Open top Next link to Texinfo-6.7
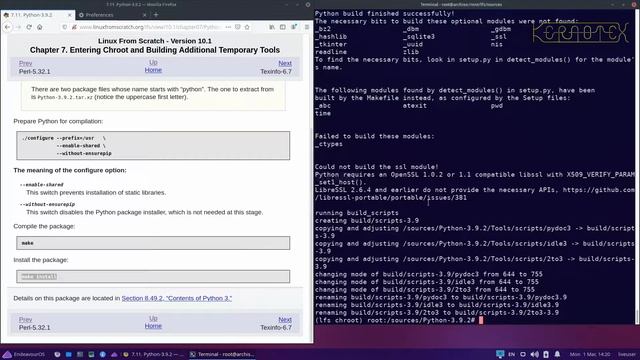The image size is (640, 360). click(285, 63)
